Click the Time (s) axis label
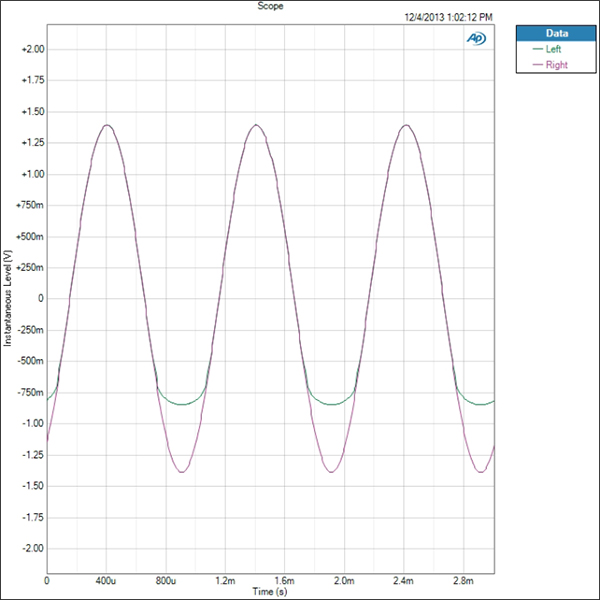Screen dimensions: 600x600 pyautogui.click(x=270, y=591)
